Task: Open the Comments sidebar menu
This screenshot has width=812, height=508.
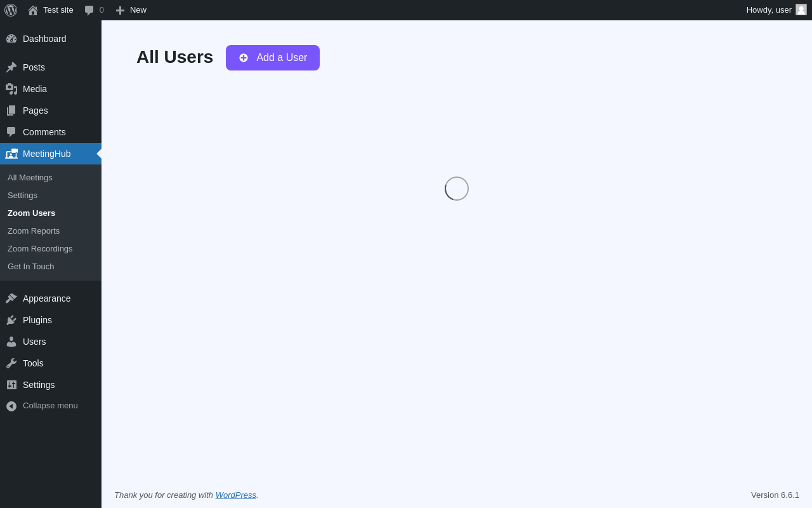Action: [x=51, y=132]
